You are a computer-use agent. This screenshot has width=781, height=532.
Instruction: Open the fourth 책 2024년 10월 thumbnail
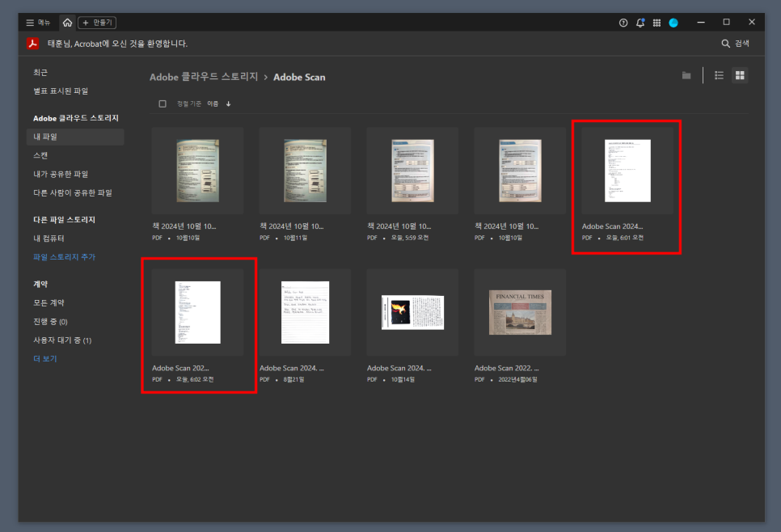tap(520, 171)
